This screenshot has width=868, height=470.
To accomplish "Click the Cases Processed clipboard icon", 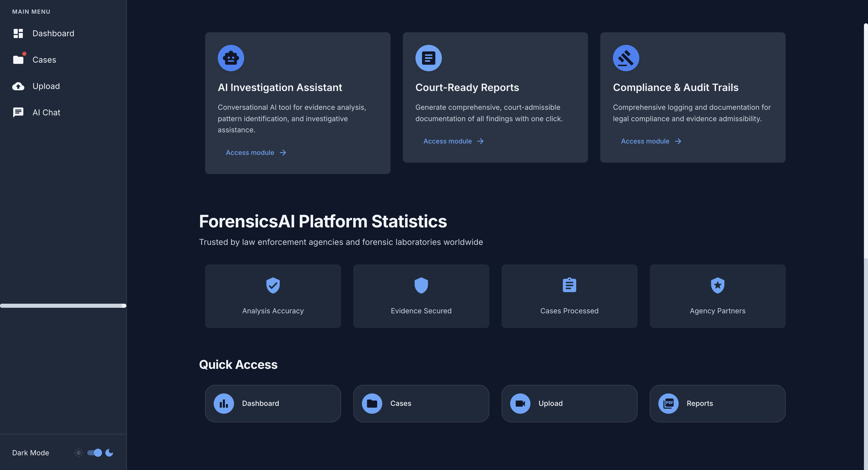I will pos(569,285).
